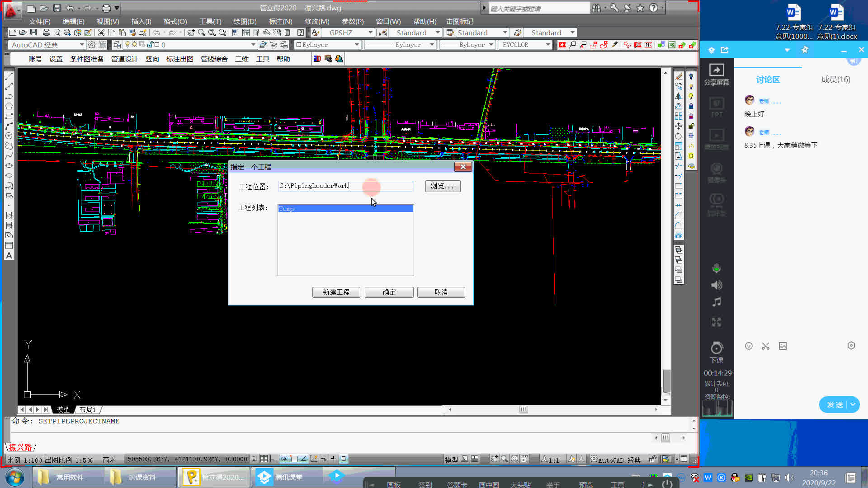Expand the BYCOLOR plot style dropdown

(x=547, y=45)
